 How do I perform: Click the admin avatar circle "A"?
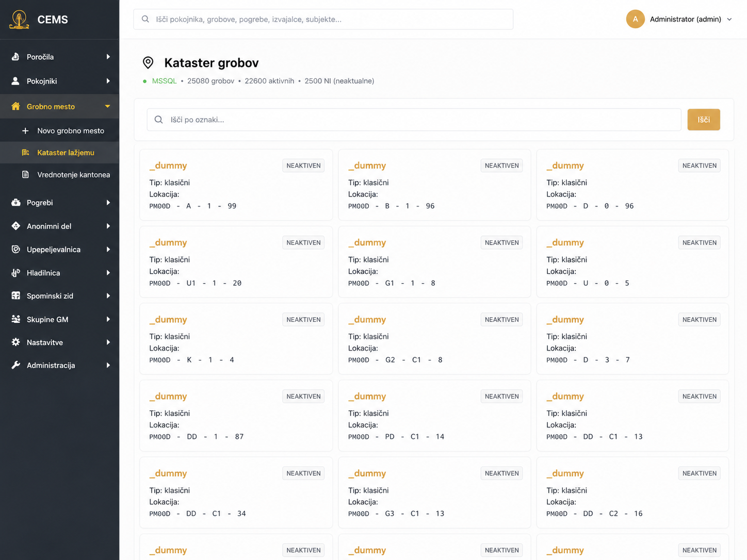635,19
